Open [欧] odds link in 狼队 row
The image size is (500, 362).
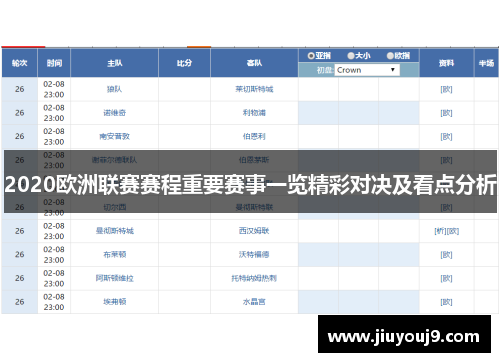(446, 89)
